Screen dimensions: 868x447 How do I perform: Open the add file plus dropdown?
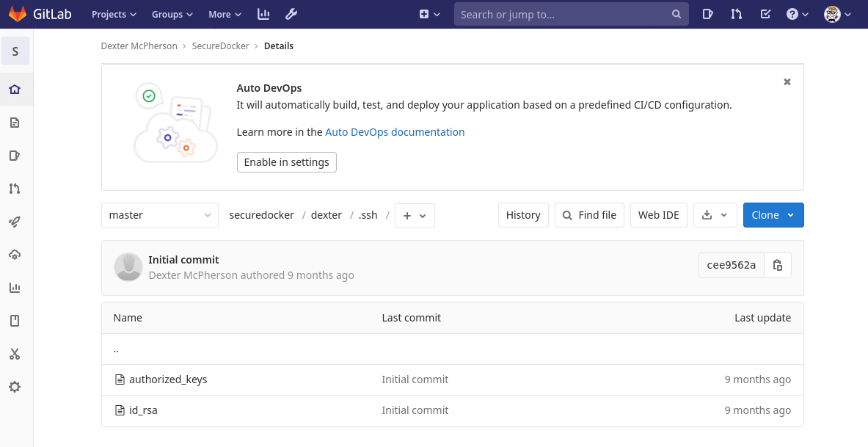415,216
